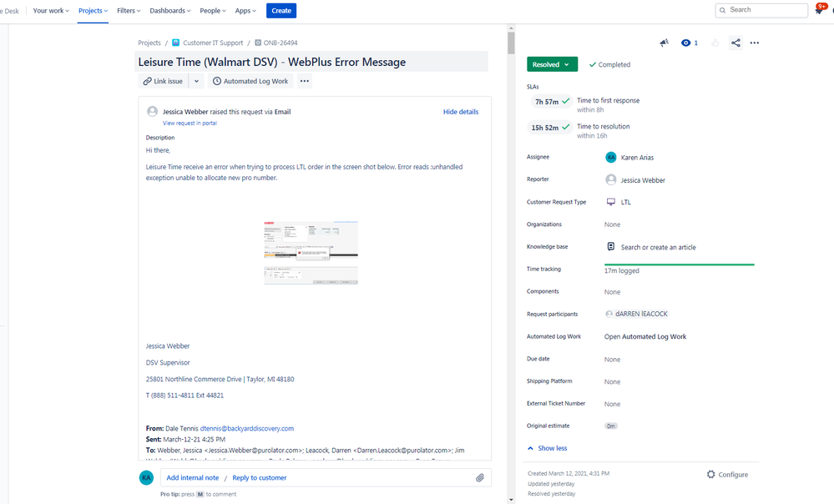Open View request in portal link
This screenshot has width=834, height=504.
coord(190,123)
